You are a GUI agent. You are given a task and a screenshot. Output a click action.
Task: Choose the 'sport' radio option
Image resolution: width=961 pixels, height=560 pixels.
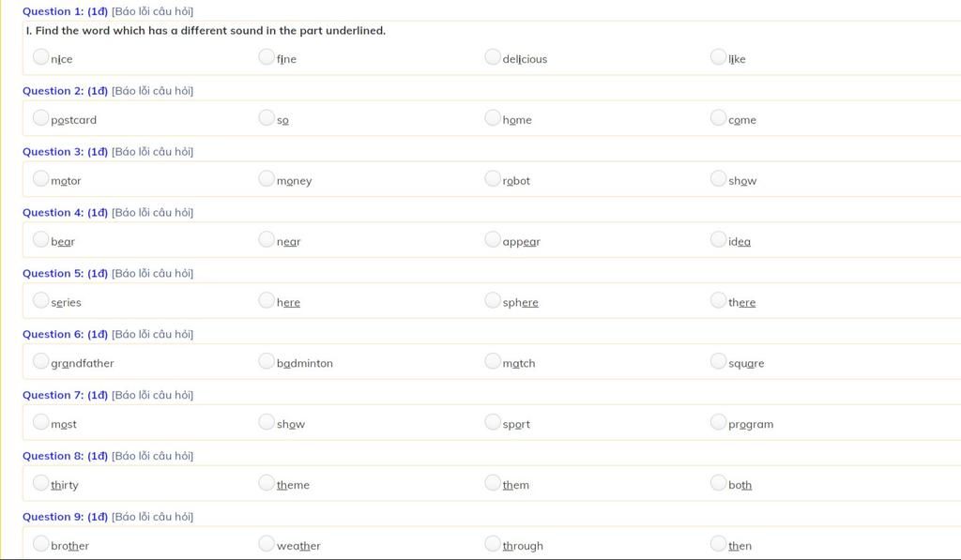pyautogui.click(x=493, y=423)
